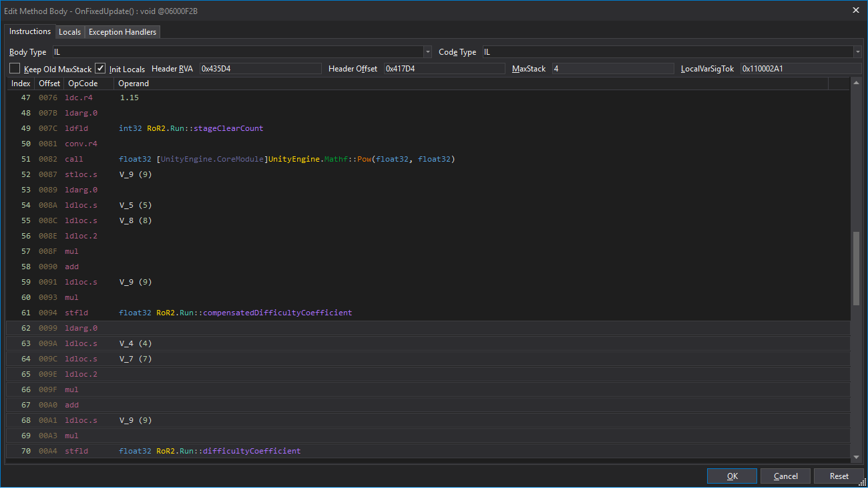Confirm changes with the OK button
The height and width of the screenshot is (489, 868).
732,476
